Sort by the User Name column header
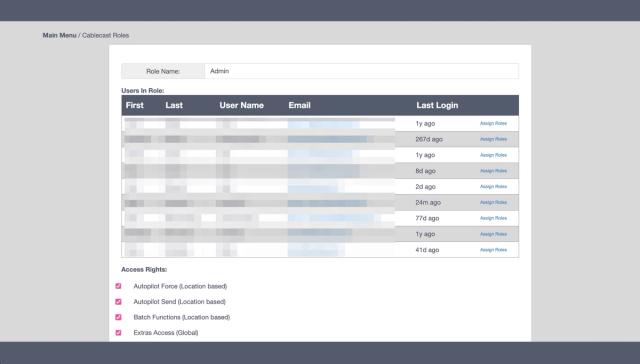640x364 pixels. pyautogui.click(x=242, y=105)
